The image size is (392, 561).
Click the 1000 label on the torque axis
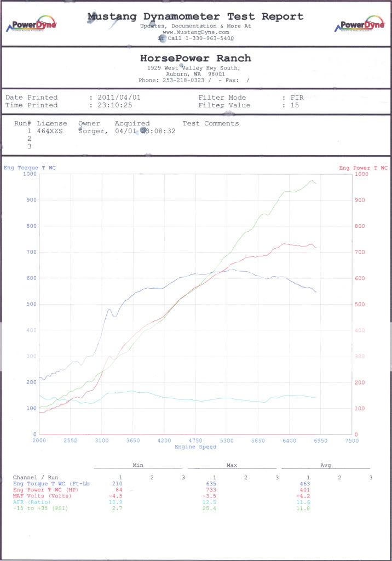[30, 174]
